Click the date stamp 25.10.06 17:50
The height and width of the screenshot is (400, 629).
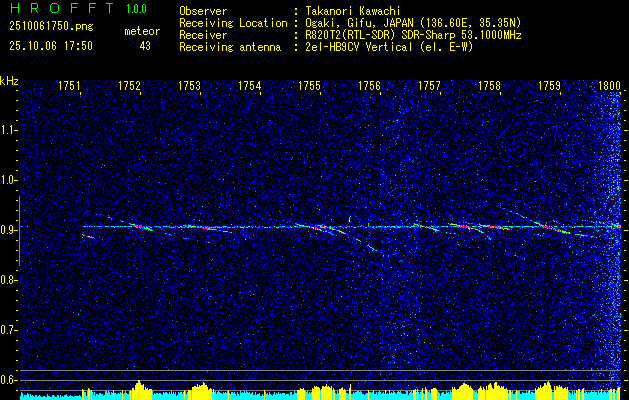pos(51,46)
